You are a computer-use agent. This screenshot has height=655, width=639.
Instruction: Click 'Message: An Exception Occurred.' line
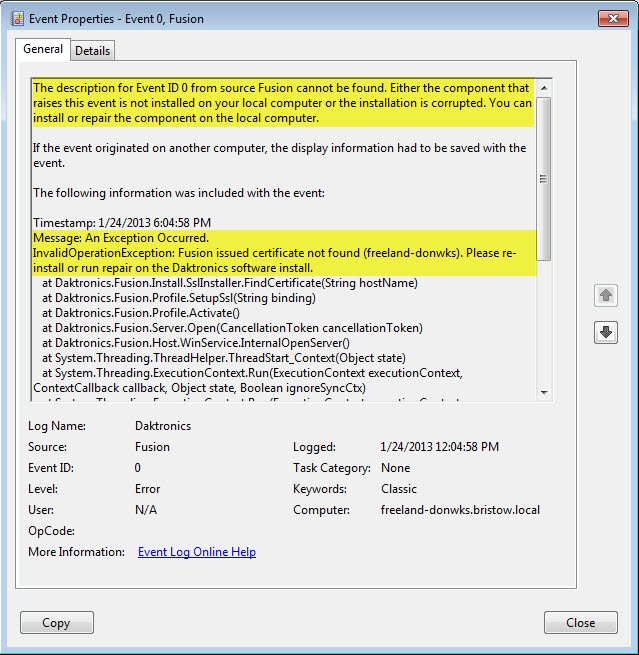tap(121, 238)
